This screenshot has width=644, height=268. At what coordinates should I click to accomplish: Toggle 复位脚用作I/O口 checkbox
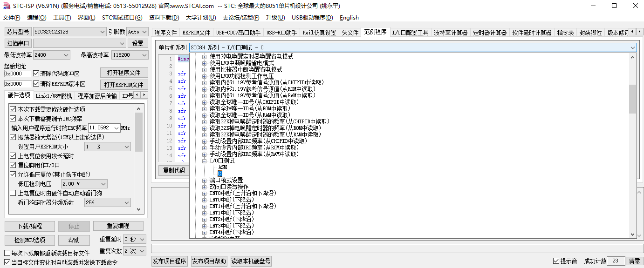[x=13, y=165]
